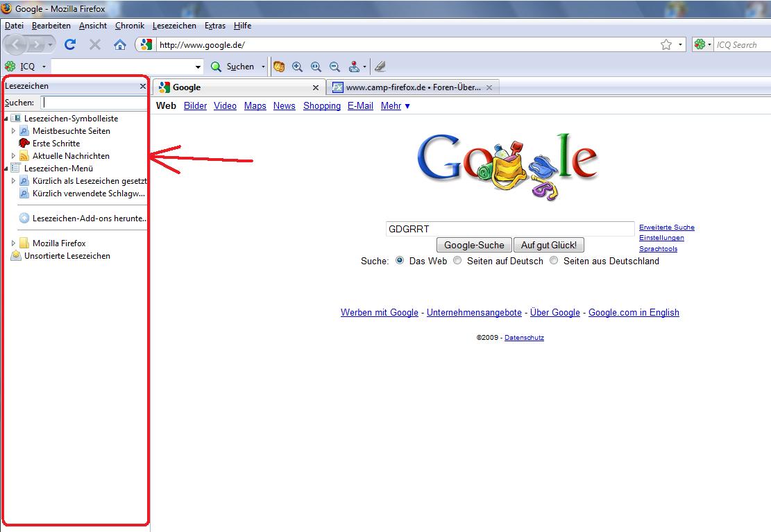
Task: Click the Firefox logo in title bar
Action: pyautogui.click(x=6, y=8)
